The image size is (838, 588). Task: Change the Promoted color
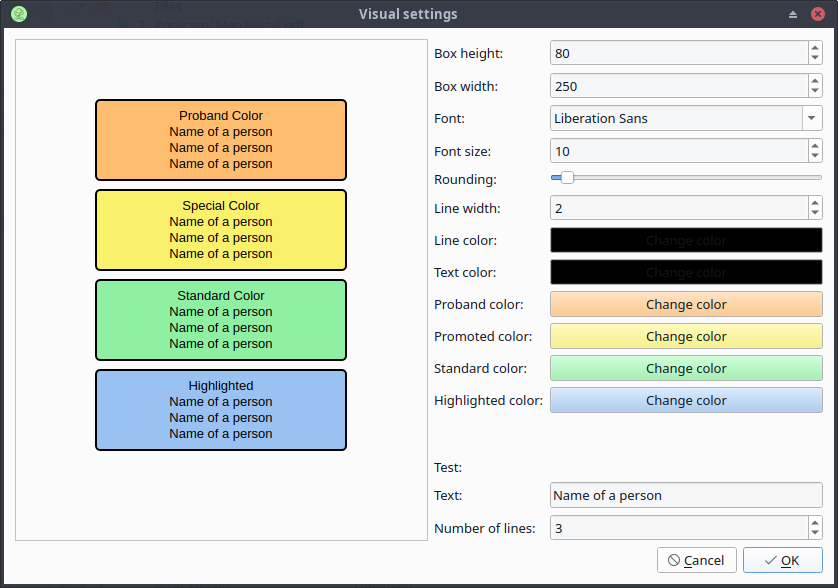click(x=685, y=336)
